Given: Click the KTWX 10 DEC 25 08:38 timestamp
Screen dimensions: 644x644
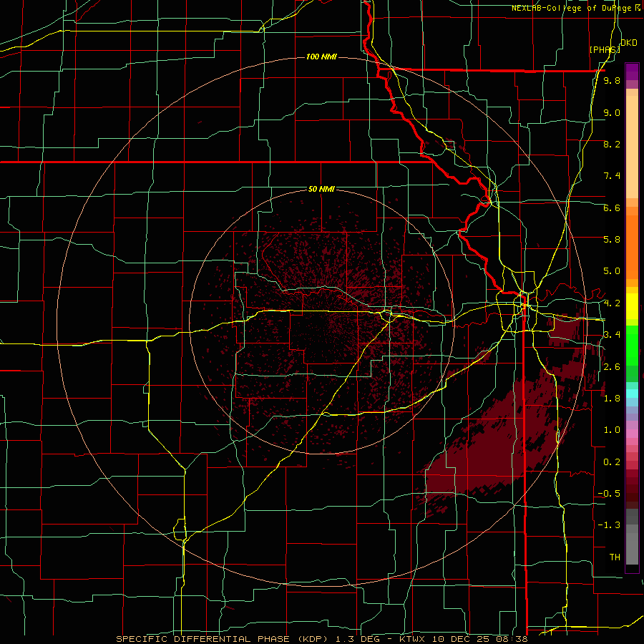Looking at the screenshot, I should click(x=463, y=639).
